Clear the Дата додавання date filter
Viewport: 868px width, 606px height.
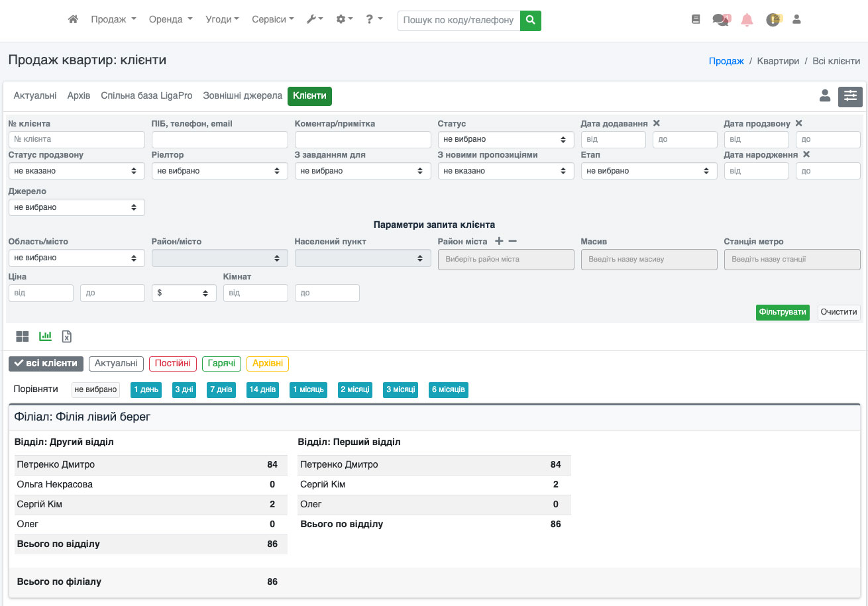tap(656, 123)
